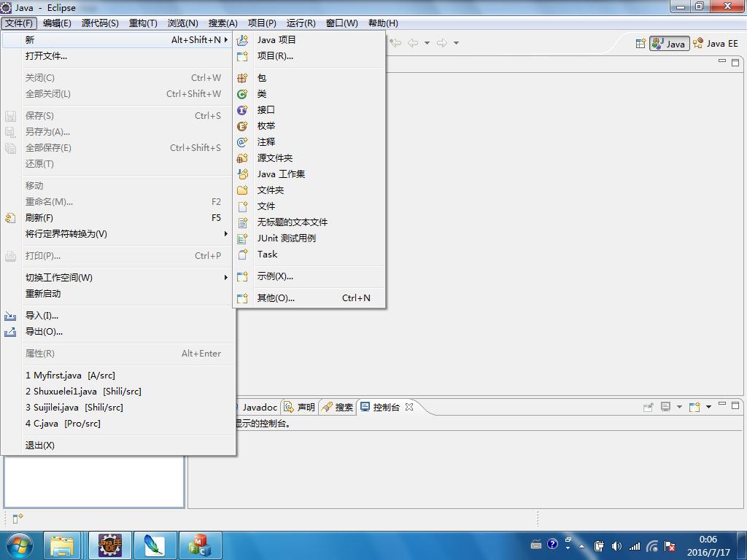The width and height of the screenshot is (747, 560).
Task: Switch to Java perspective button
Action: (670, 44)
